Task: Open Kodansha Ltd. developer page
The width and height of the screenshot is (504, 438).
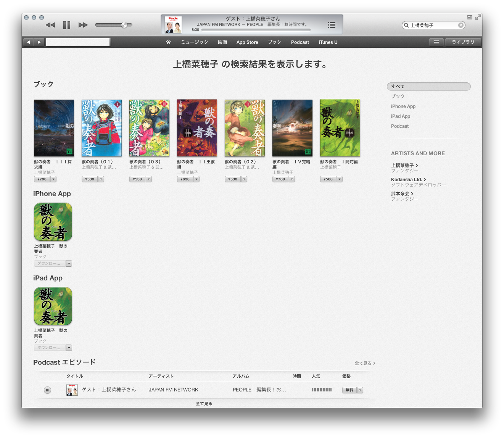Action: point(408,180)
